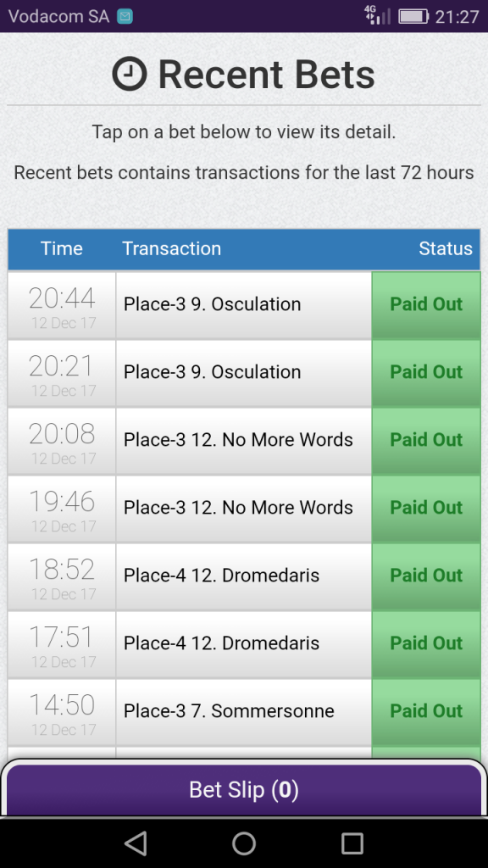This screenshot has width=488, height=868.
Task: Open the 20:44 Osculation bet details
Action: (x=244, y=305)
